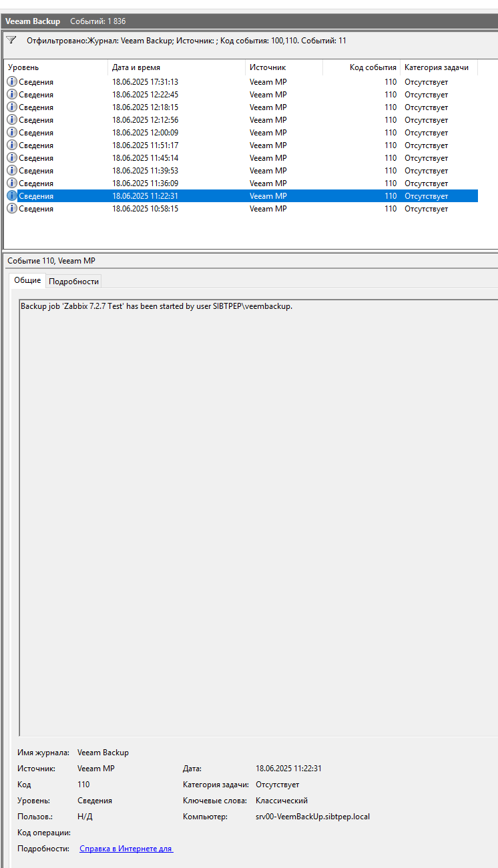Click the filter description text
Screen dimensions: 498x868
coord(186,41)
